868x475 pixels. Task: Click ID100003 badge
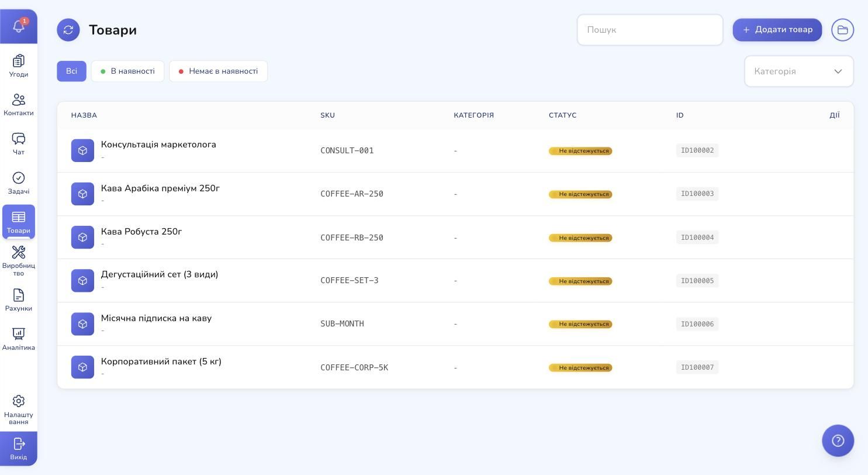coord(697,194)
